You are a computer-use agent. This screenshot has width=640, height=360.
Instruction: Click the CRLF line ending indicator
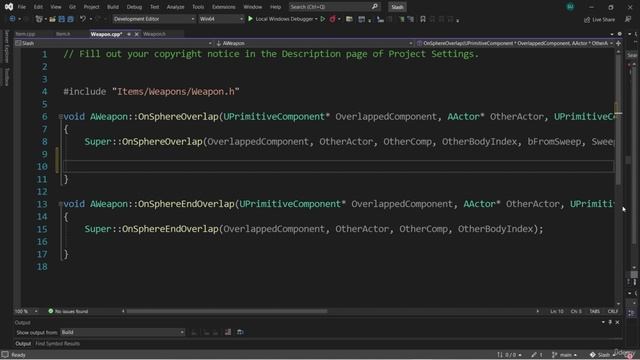point(613,311)
